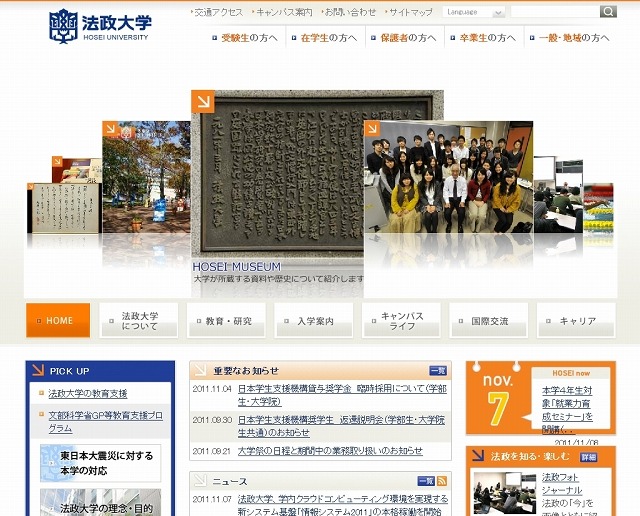Open サイトマップ link
This screenshot has width=640, height=516.
(411, 12)
